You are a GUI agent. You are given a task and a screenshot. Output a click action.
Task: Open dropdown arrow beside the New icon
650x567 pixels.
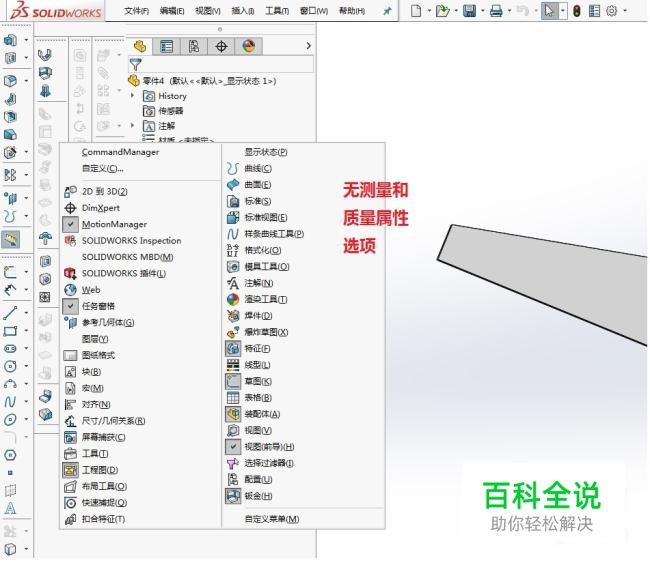tap(429, 11)
